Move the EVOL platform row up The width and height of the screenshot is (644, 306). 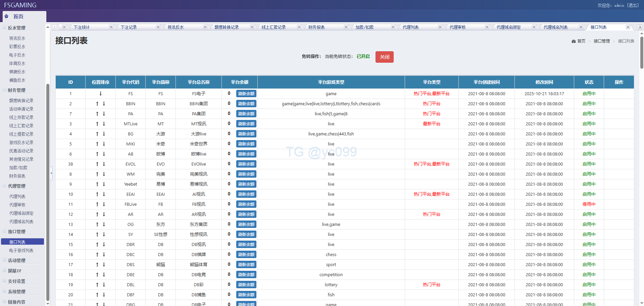click(97, 164)
